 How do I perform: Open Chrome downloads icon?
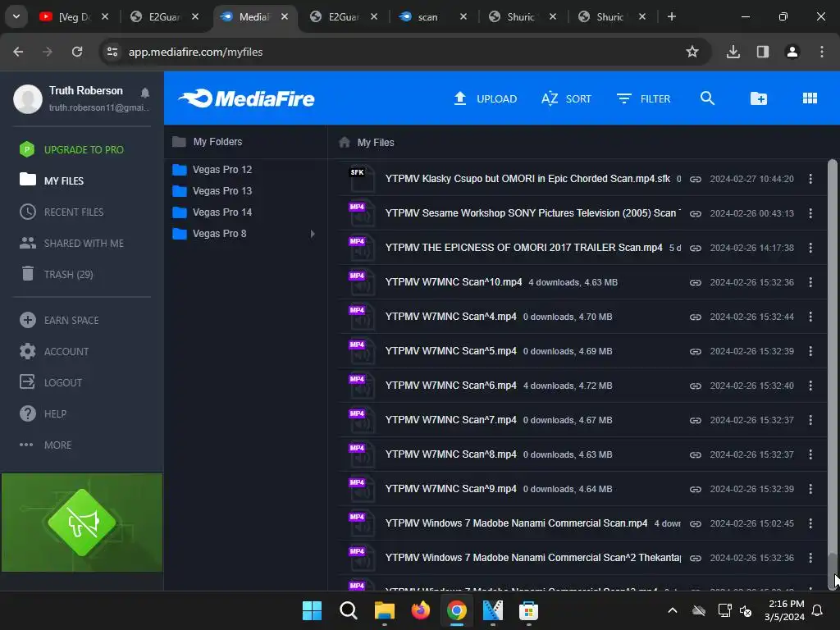[x=733, y=52]
